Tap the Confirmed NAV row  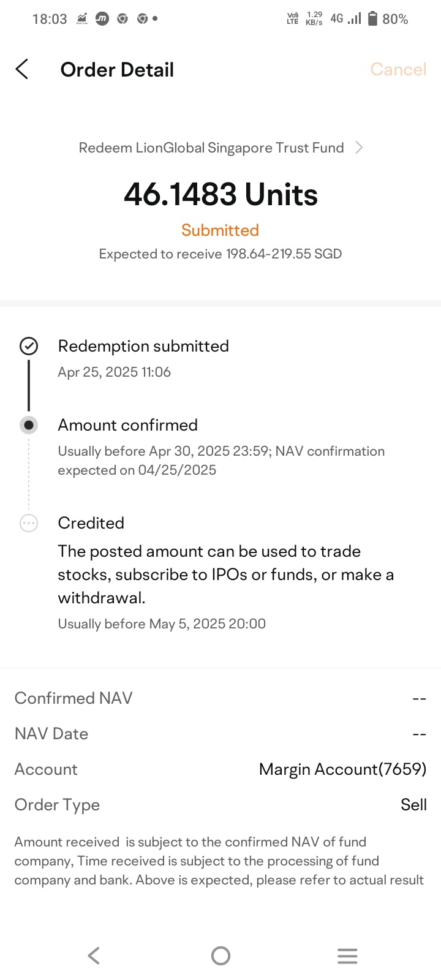[221, 698]
